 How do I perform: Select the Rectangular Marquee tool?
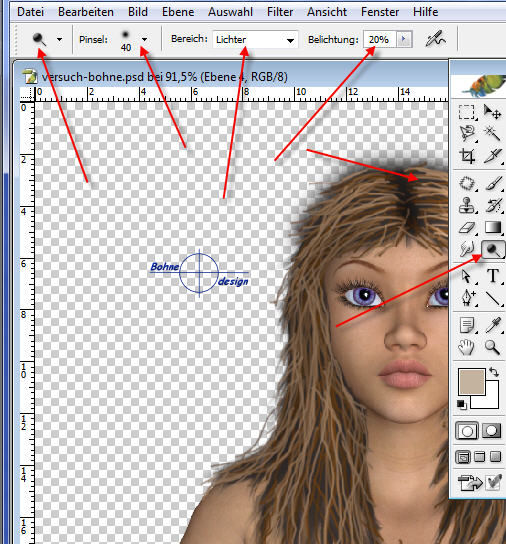coord(466,112)
